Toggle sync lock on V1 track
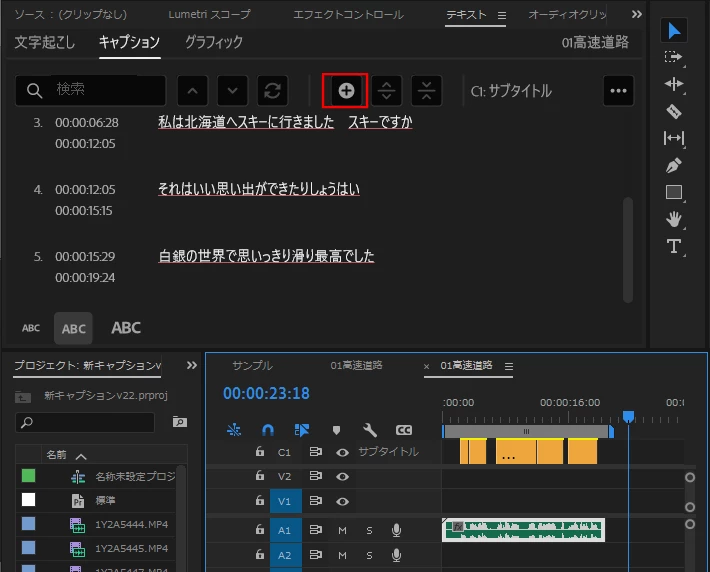This screenshot has width=710, height=572. coord(316,501)
